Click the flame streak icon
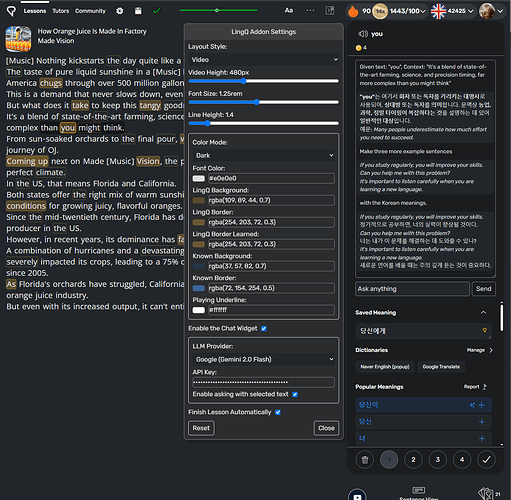 tap(353, 11)
